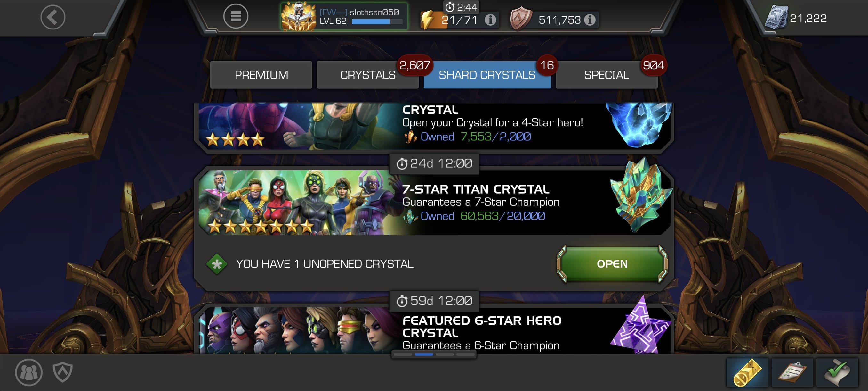Open the alliance friends icon
Image resolution: width=868 pixels, height=391 pixels.
pyautogui.click(x=28, y=372)
